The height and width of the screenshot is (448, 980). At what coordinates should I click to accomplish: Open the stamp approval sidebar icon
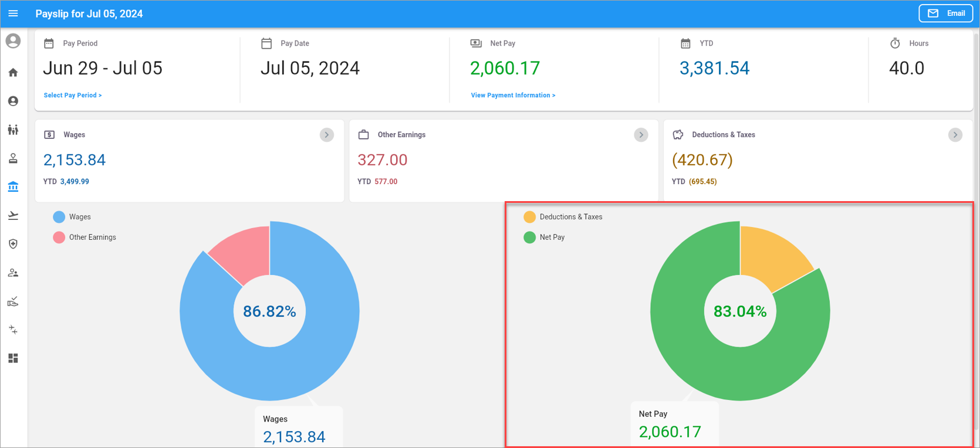click(13, 158)
